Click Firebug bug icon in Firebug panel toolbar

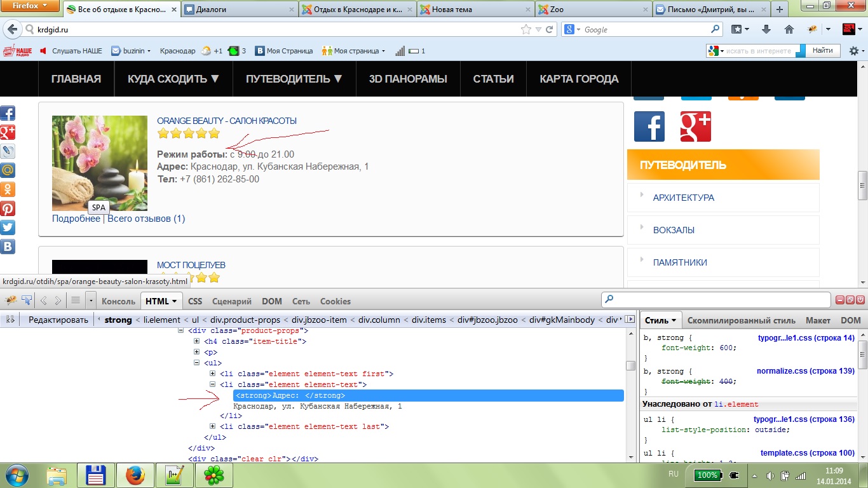pos(11,301)
